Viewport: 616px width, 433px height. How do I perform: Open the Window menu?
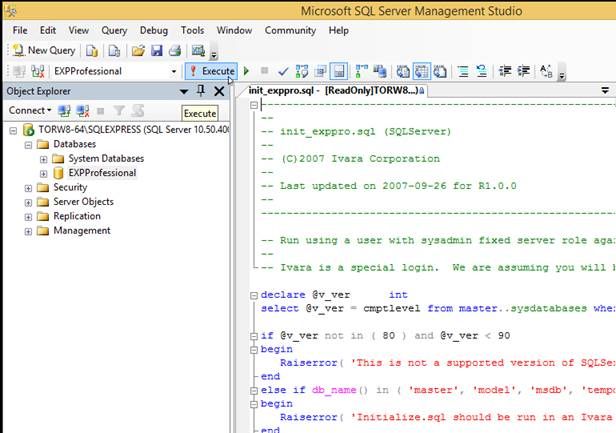point(234,30)
